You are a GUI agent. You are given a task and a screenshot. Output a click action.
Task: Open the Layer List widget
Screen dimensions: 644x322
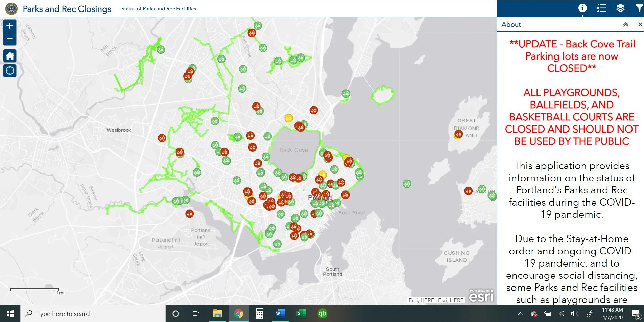(x=620, y=8)
